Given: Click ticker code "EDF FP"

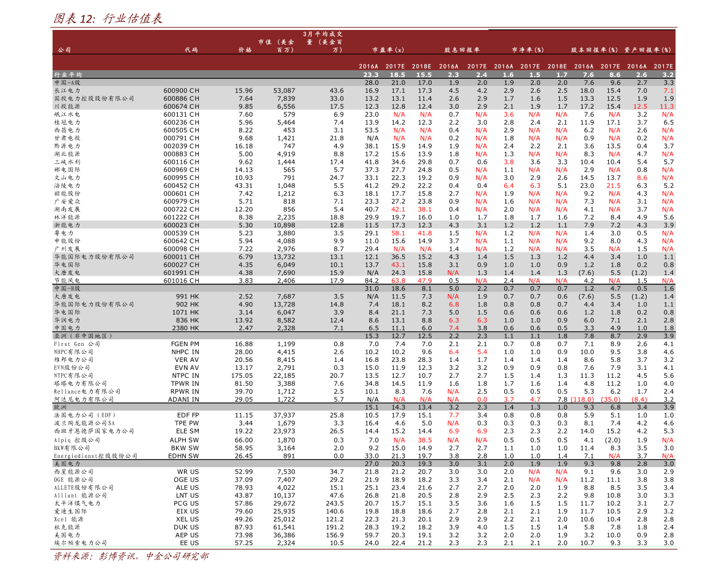Looking at the screenshot, I should coord(188,415).
